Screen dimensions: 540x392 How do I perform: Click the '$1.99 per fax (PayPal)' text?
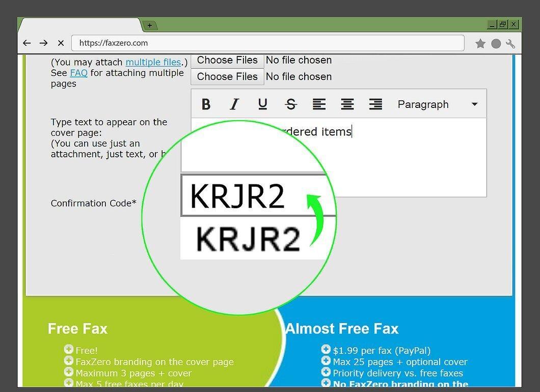pyautogui.click(x=382, y=351)
